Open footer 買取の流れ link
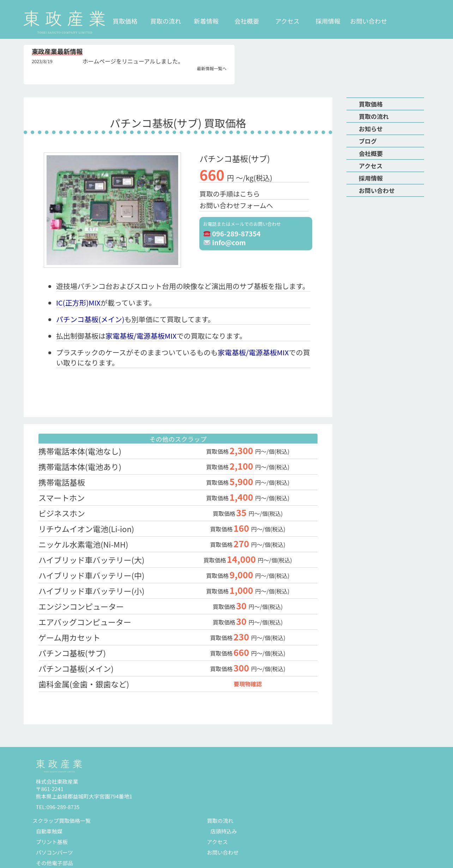The height and width of the screenshot is (868, 453). click(220, 821)
